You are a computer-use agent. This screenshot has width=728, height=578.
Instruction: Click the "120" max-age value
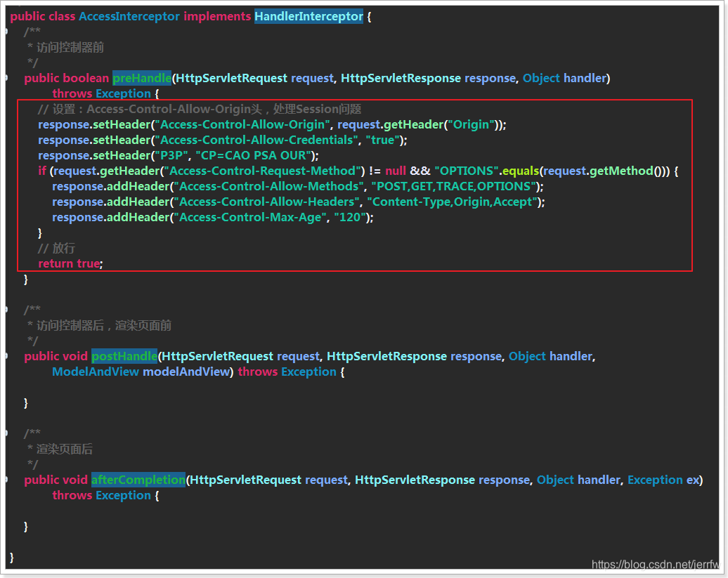tap(350, 217)
